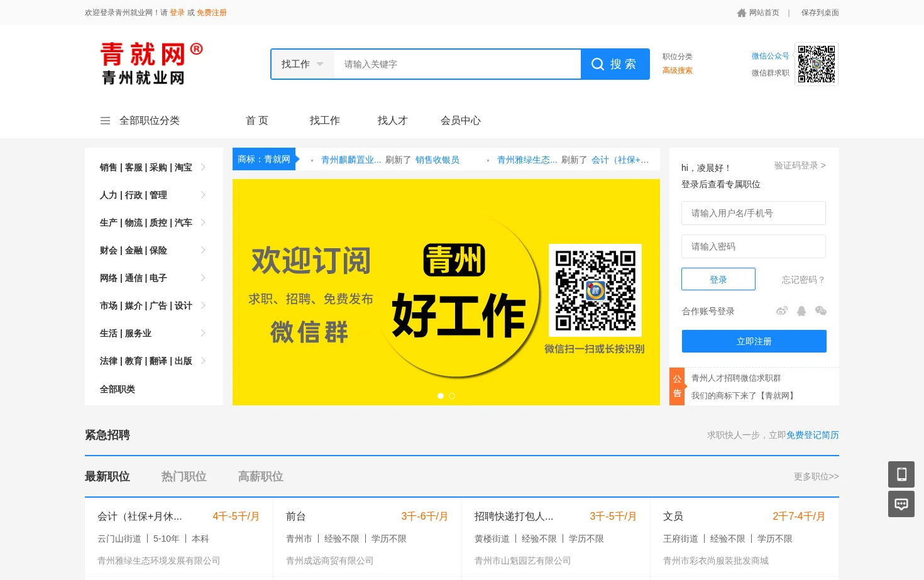Click the orange 公告 notice badge
Viewport: 924px width, 580px height.
point(677,386)
